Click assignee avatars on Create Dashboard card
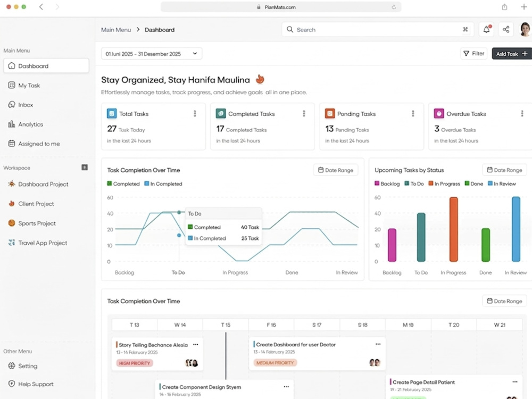The image size is (532, 399). point(375,363)
